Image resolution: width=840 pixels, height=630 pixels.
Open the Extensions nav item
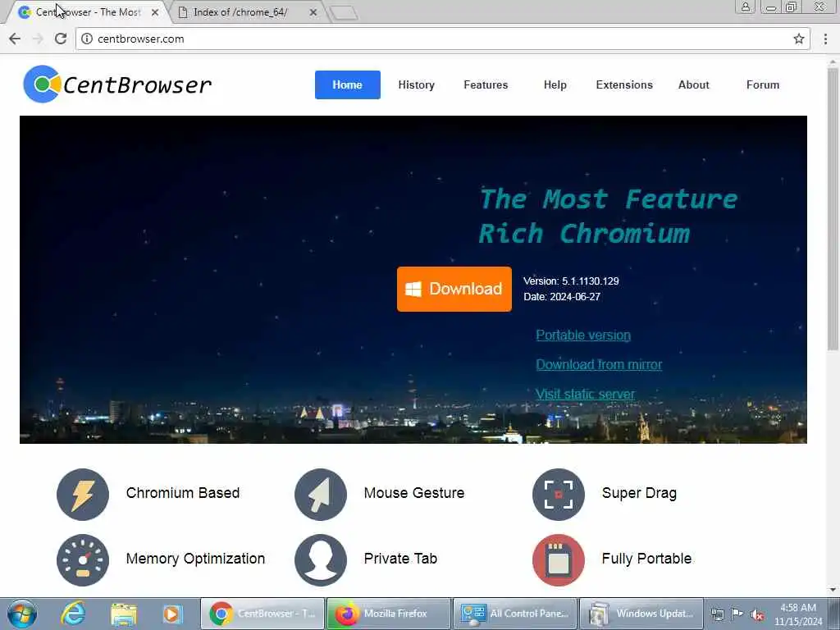(x=624, y=84)
